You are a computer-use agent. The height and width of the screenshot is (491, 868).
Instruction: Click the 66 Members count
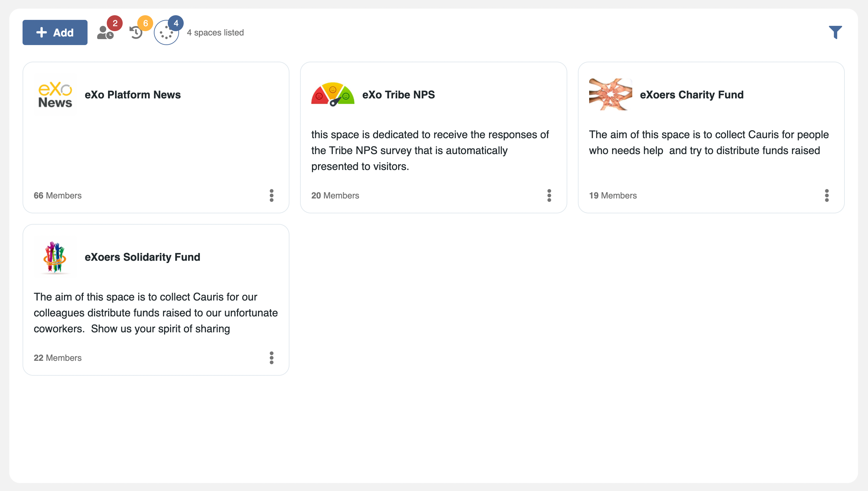point(58,195)
